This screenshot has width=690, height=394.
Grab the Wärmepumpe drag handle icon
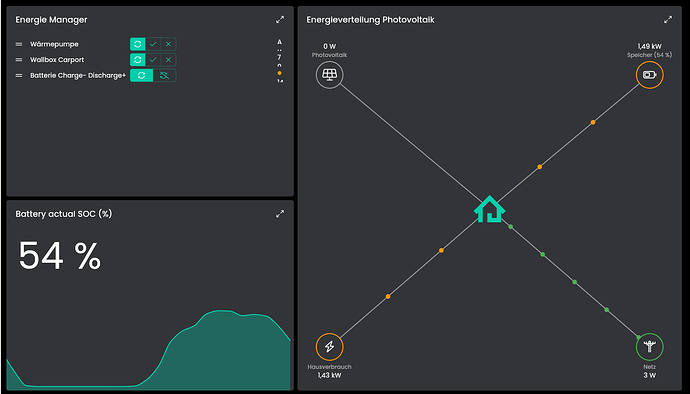click(19, 44)
